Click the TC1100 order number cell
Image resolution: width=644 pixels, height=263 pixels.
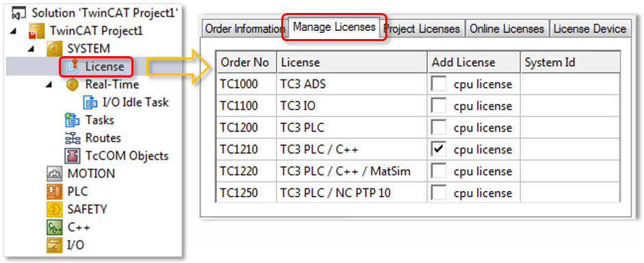point(246,106)
